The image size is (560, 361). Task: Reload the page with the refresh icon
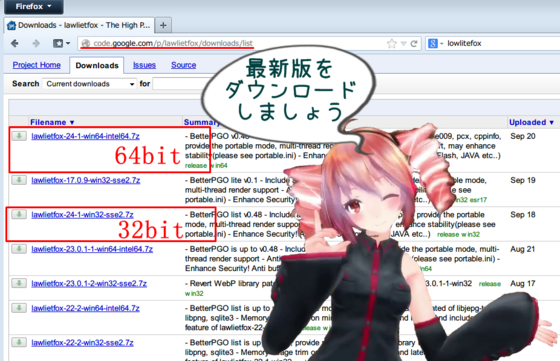coord(414,44)
